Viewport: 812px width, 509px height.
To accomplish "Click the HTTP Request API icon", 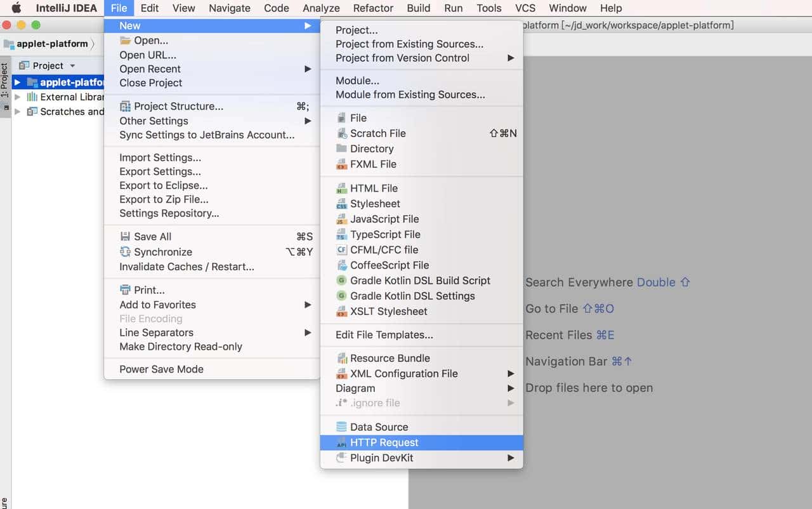I will click(341, 443).
